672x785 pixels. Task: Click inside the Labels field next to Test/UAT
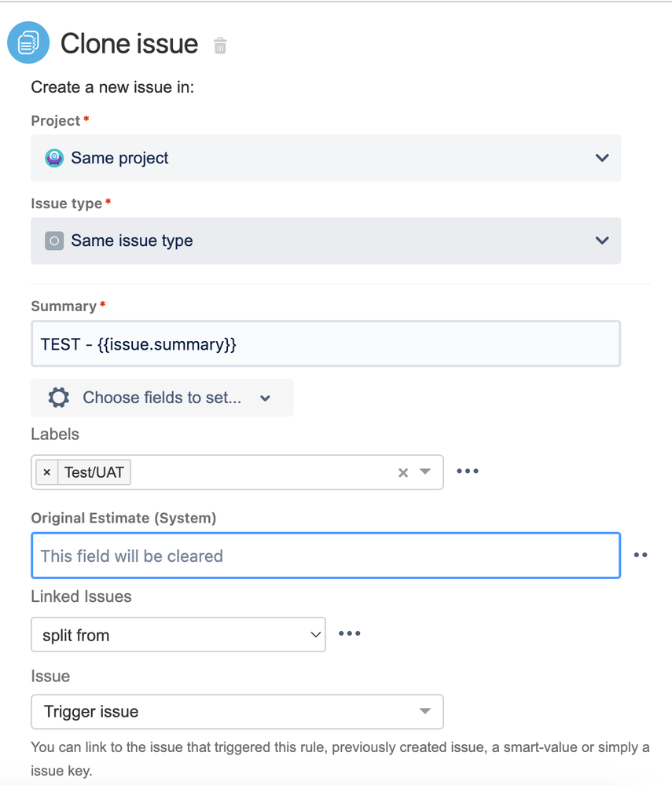(259, 472)
